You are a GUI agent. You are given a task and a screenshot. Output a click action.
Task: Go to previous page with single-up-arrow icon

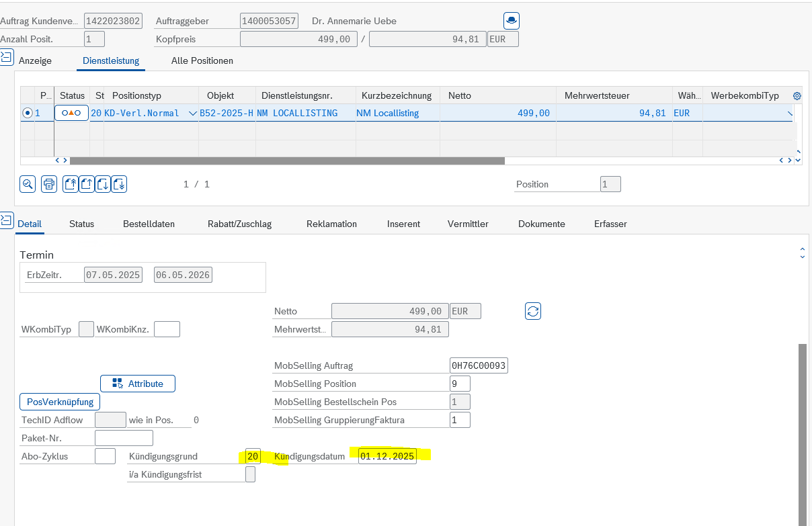coord(87,184)
